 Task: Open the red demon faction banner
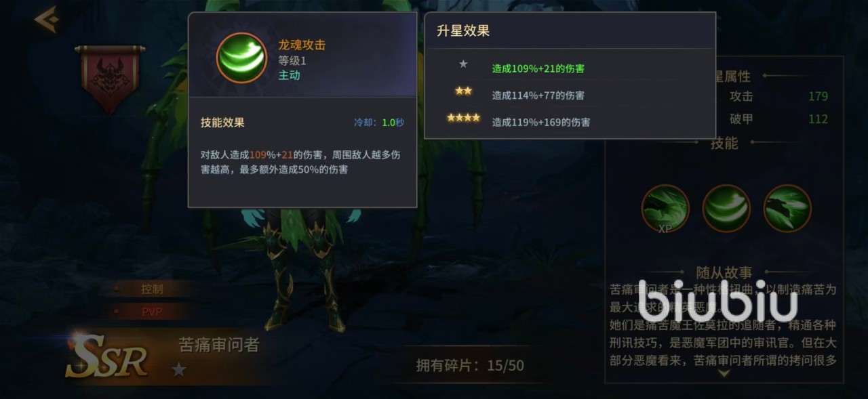[109, 78]
